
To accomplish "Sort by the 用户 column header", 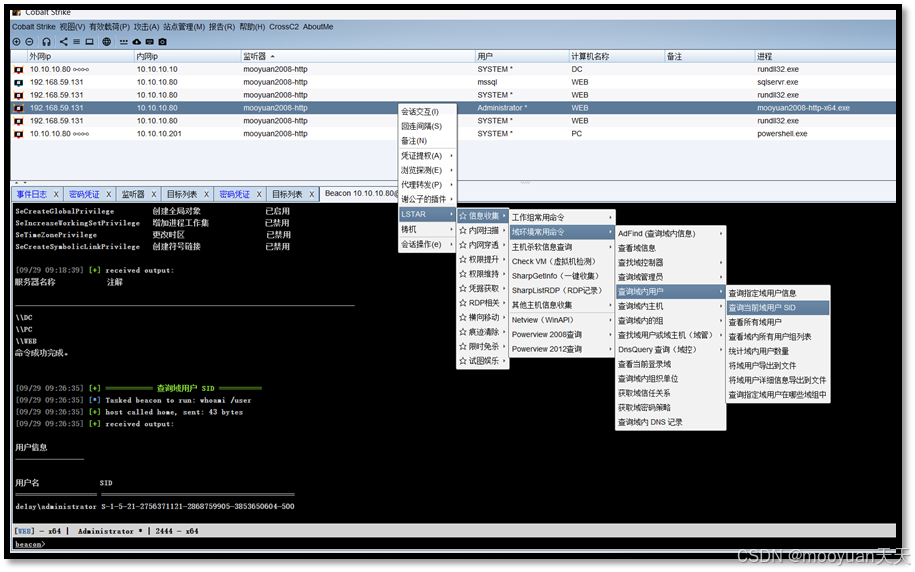I will click(522, 57).
